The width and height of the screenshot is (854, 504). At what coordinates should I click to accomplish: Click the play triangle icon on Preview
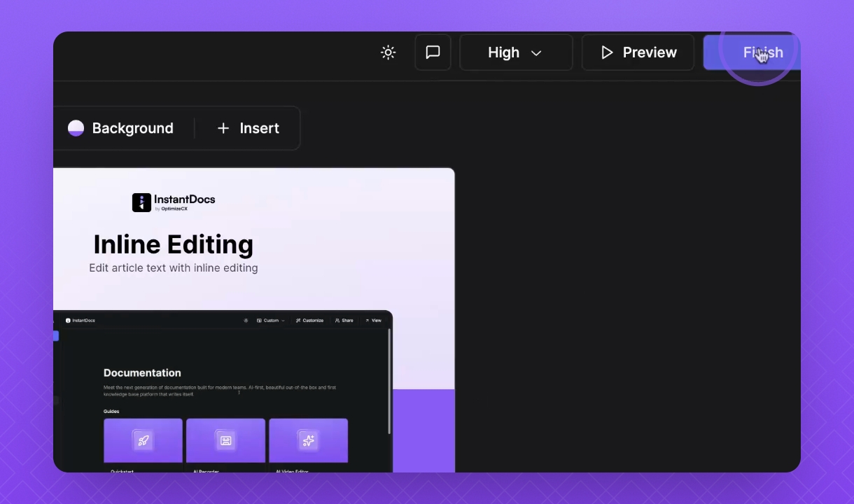[607, 52]
